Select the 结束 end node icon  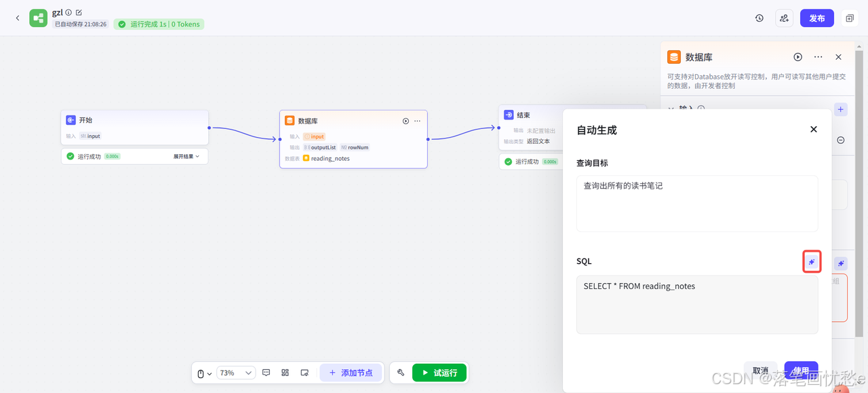point(509,115)
